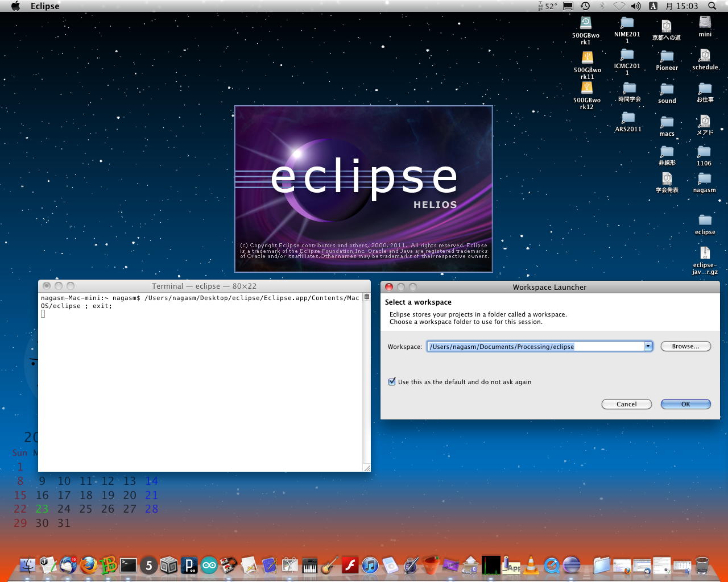This screenshot has height=582, width=728.
Task: Open the Eclipse icon in the Dock
Action: point(571,566)
